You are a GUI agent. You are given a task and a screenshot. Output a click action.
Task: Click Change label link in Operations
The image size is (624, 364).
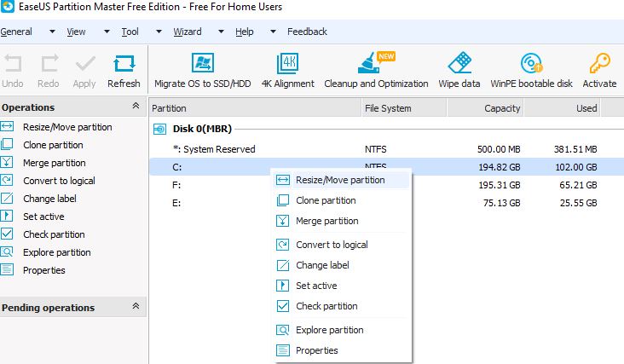coord(49,199)
